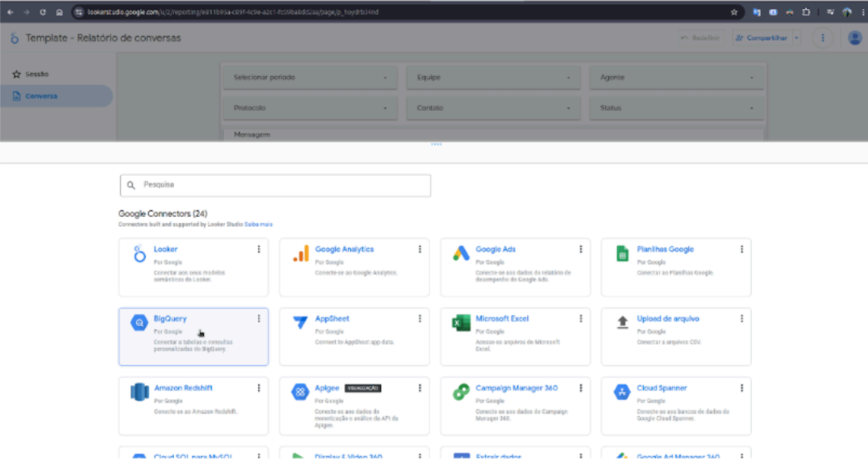Expand the Selecionar período dropdown
Image resolution: width=868 pixels, height=459 pixels.
pos(310,78)
